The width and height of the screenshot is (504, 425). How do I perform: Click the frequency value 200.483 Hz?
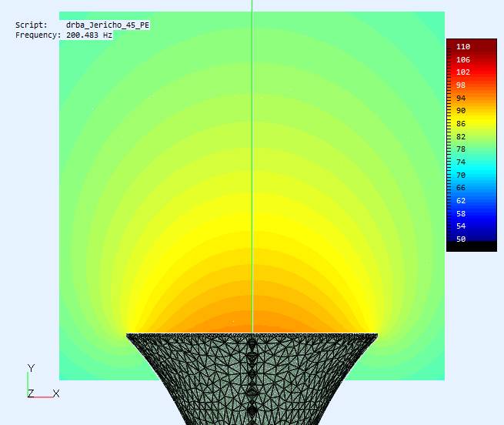[89, 35]
